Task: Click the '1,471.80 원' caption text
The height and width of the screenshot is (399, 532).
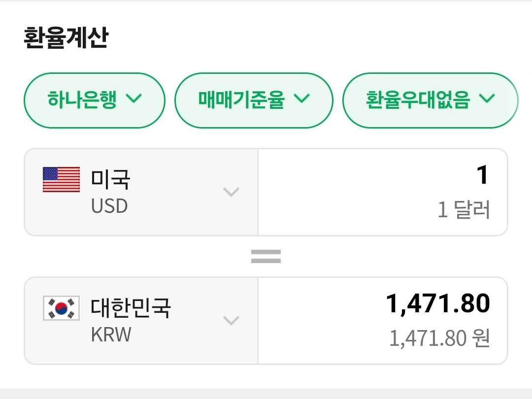Action: [439, 338]
